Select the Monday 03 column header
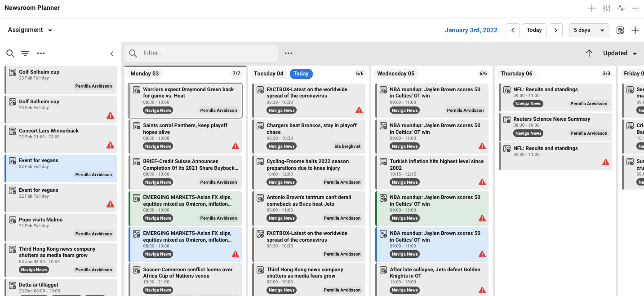This screenshot has height=296, width=644. (145, 74)
